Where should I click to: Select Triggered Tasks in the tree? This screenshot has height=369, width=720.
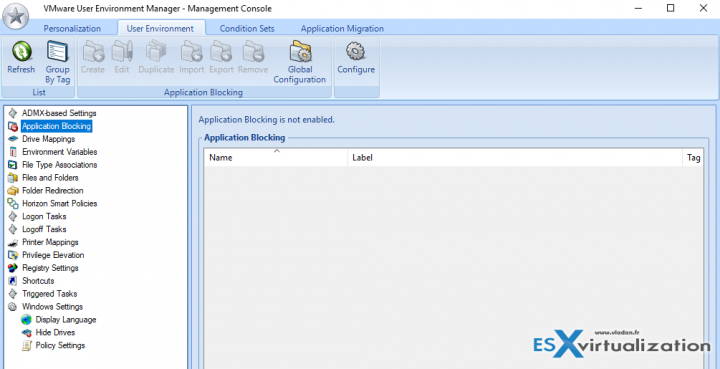point(50,294)
